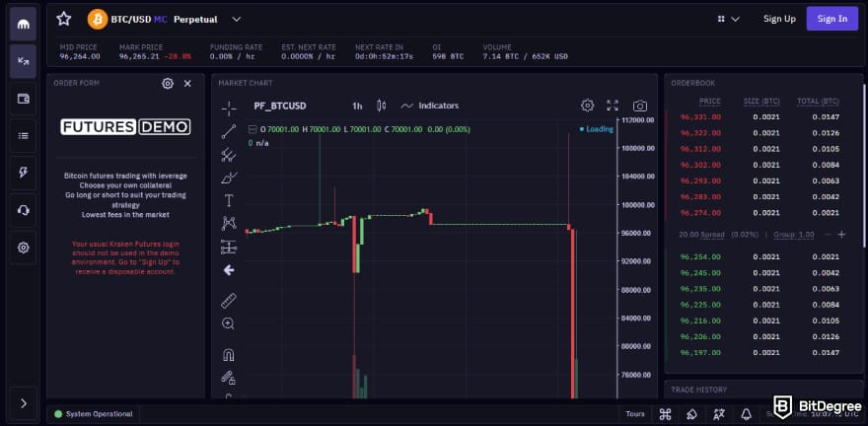Viewport: 868px width, 426px height.
Task: Open the candlestick chart type selector
Action: click(381, 106)
